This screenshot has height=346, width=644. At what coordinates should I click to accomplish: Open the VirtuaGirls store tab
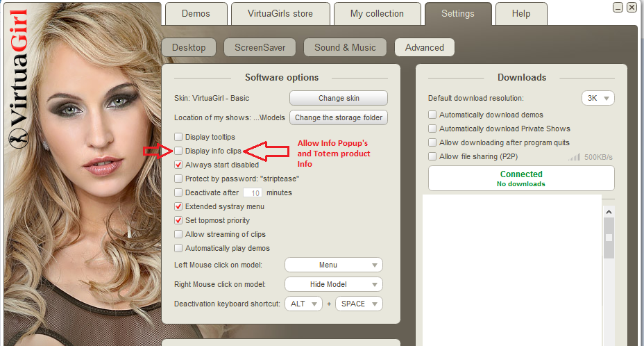[x=280, y=14]
